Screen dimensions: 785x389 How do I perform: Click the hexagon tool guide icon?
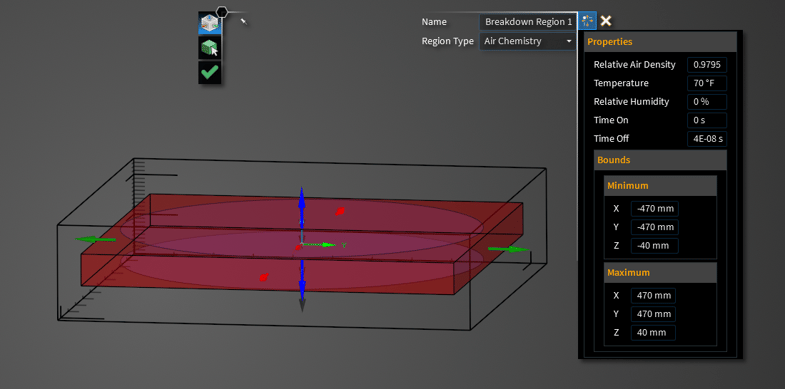[222, 12]
